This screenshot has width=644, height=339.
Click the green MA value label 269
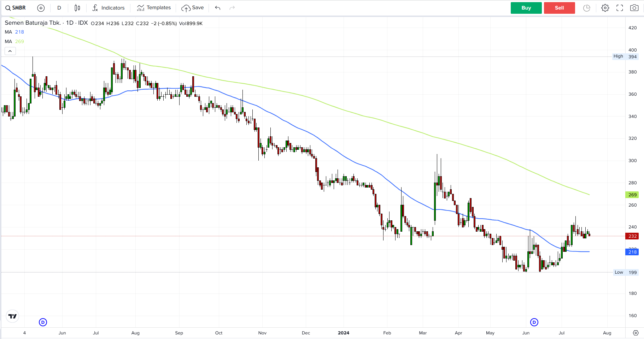click(x=632, y=195)
